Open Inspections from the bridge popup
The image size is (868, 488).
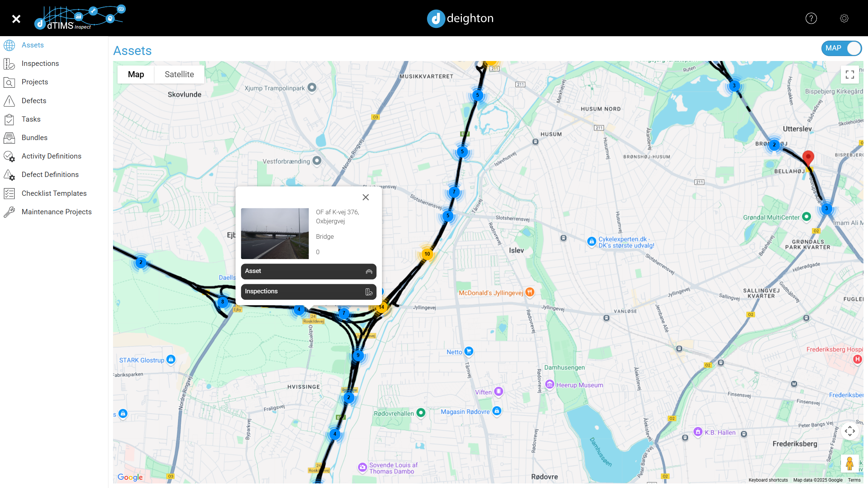(309, 291)
